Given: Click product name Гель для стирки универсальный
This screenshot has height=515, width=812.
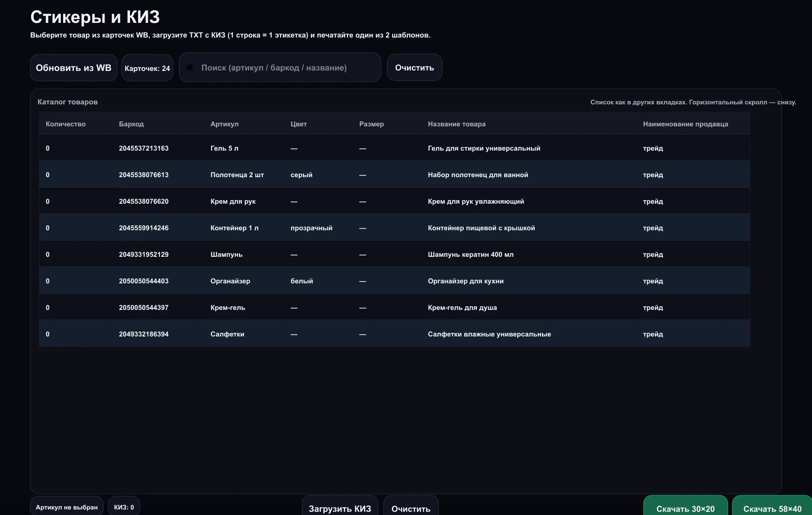Looking at the screenshot, I should pyautogui.click(x=484, y=148).
